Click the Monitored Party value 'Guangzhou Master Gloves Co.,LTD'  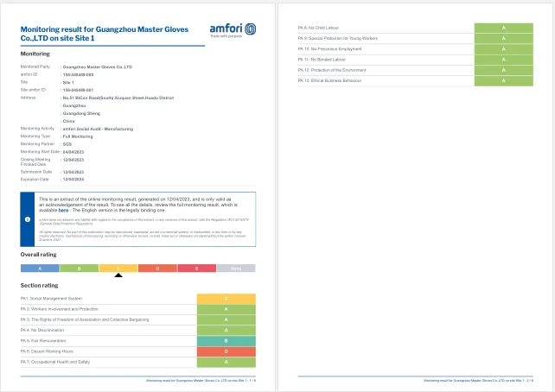tap(98, 66)
